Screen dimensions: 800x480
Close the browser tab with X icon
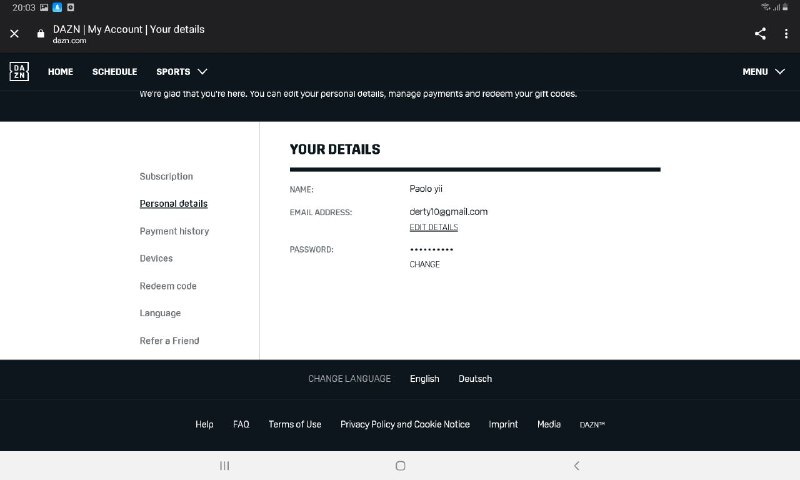(14, 34)
